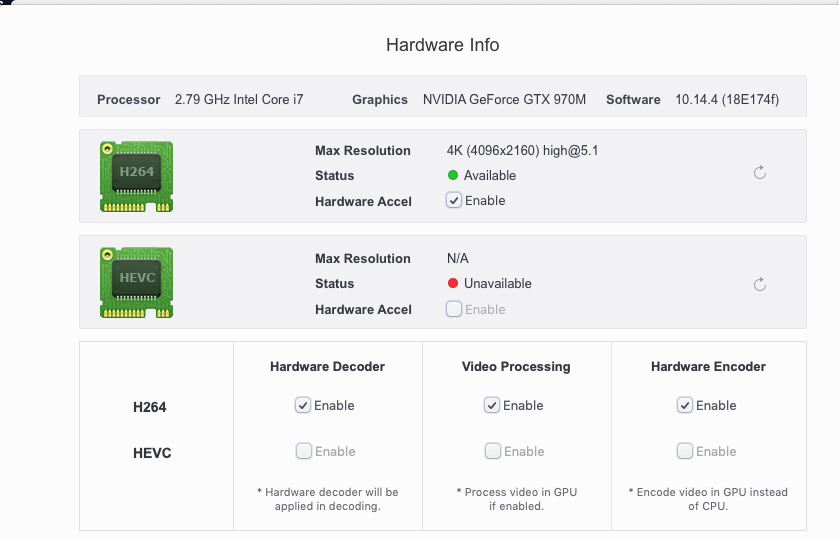Image resolution: width=839 pixels, height=538 pixels.
Task: Toggle HEVC Hardware Accel Enable checkbox
Action: [x=454, y=309]
